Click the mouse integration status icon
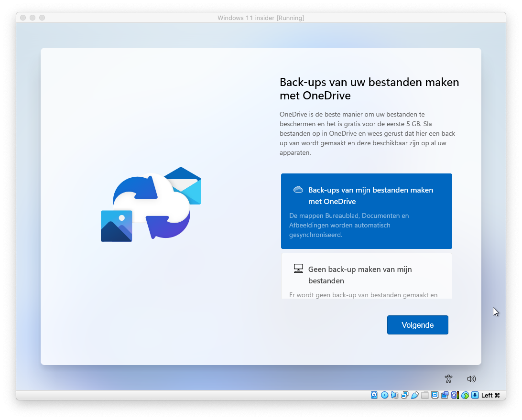Screen dimensions: 522x420 465,395
